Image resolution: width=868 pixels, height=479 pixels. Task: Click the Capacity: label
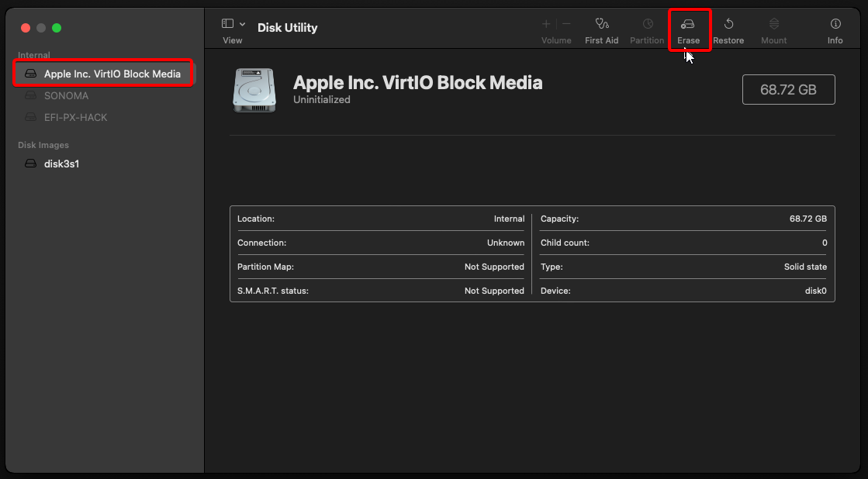point(559,219)
